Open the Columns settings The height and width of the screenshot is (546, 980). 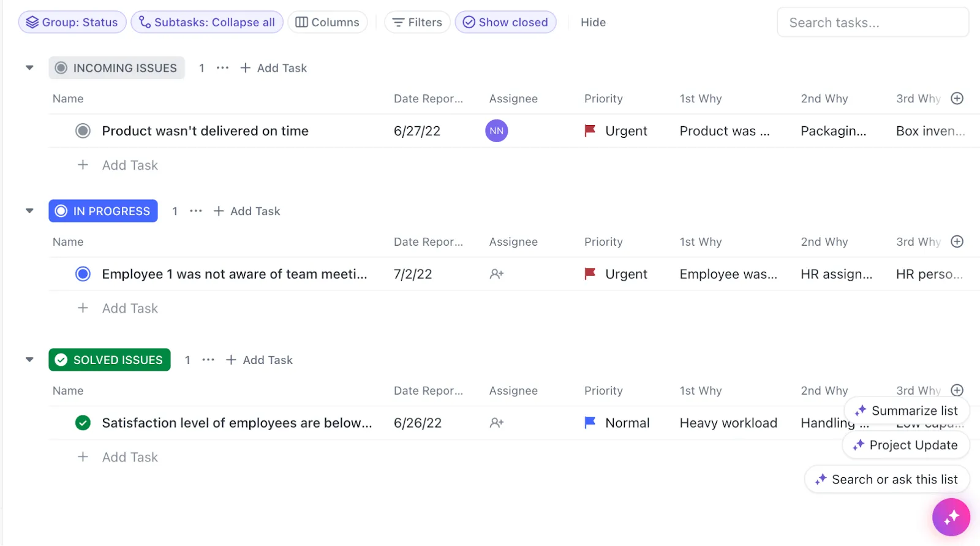[x=328, y=22]
